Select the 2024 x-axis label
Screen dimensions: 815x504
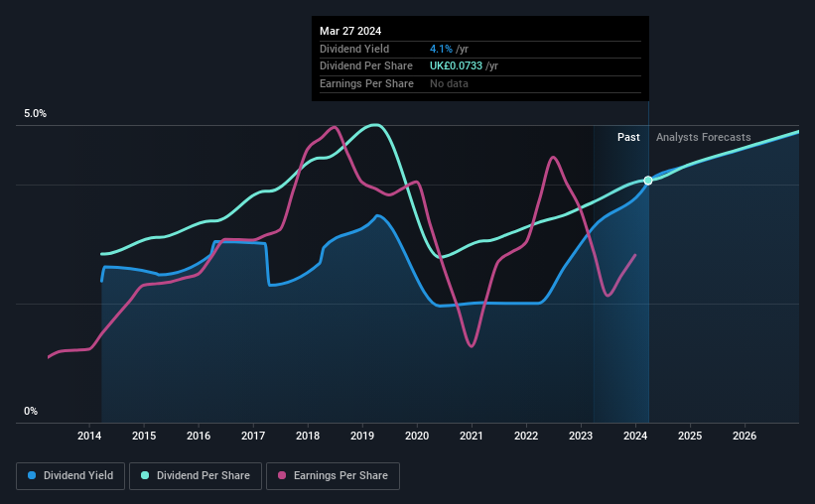[x=635, y=436]
